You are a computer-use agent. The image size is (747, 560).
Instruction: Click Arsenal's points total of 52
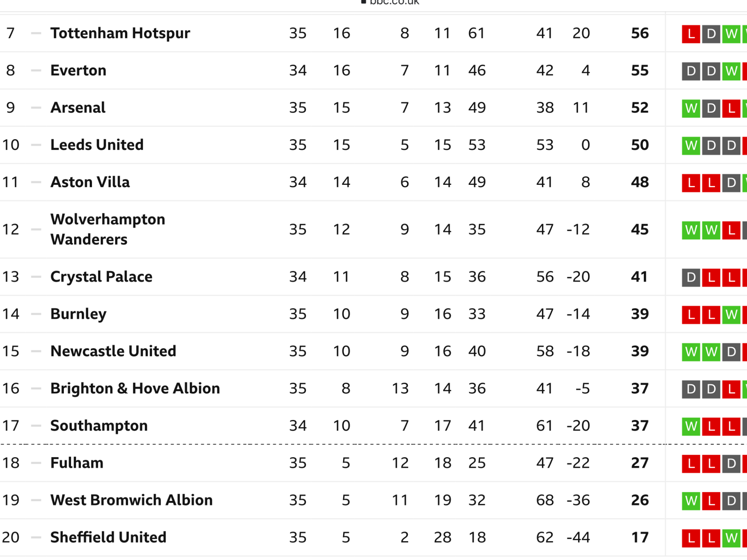pos(640,108)
